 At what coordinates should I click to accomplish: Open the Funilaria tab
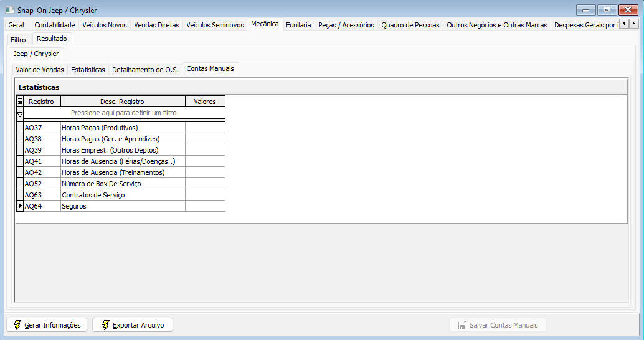tap(298, 25)
